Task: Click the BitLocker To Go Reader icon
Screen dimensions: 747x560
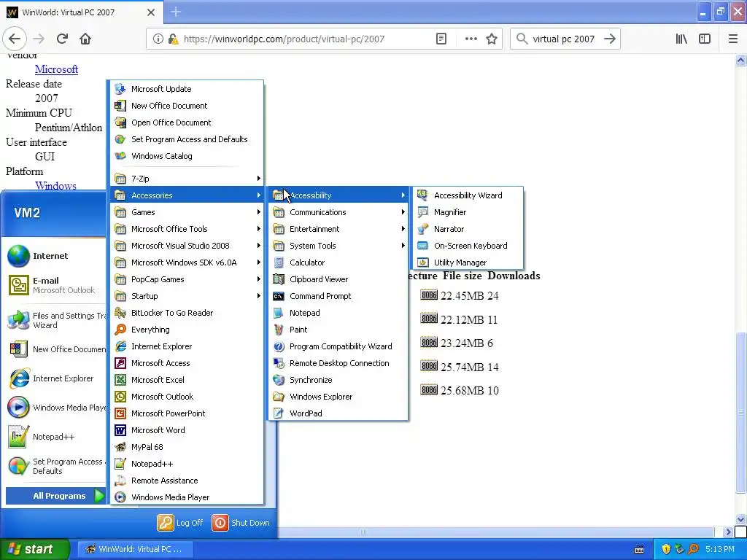Action: point(120,313)
